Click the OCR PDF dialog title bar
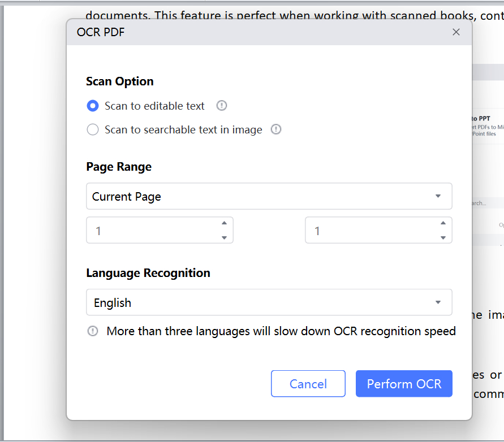Image resolution: width=504 pixels, height=442 pixels. tap(255, 32)
